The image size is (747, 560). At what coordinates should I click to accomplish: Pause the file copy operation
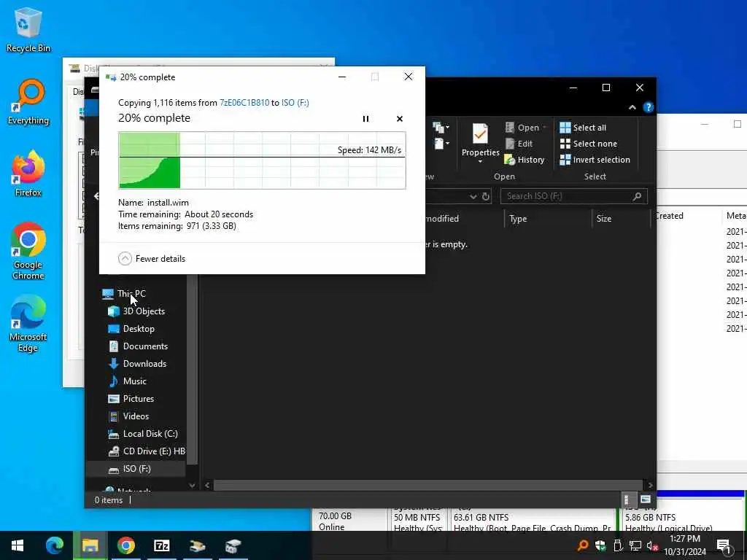(x=365, y=119)
